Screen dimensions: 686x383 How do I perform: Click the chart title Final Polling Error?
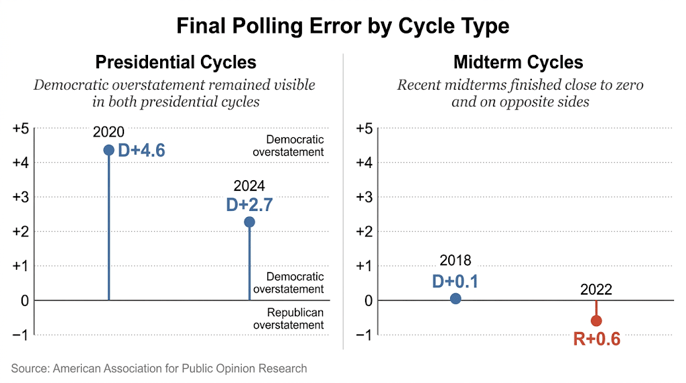pyautogui.click(x=343, y=26)
